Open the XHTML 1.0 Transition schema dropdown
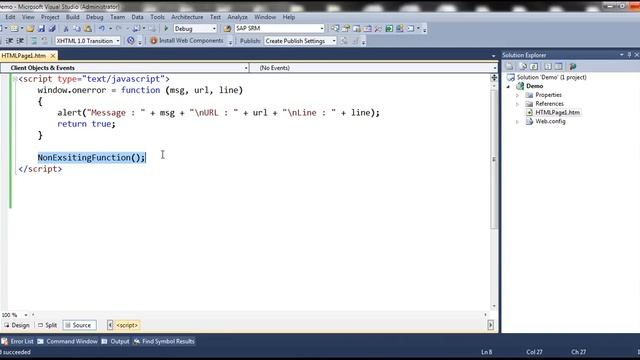The height and width of the screenshot is (360, 640). pos(118,41)
